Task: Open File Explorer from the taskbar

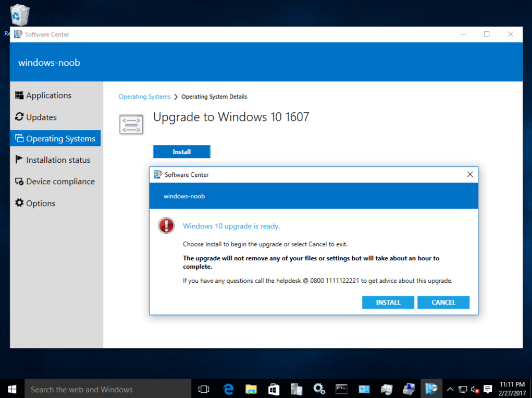Action: [x=251, y=389]
